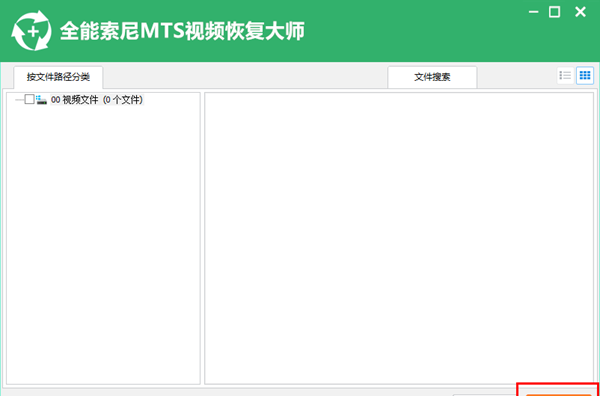Close the 全能索尼MTS视频恢复大师 window
600x396 pixels.
coord(580,12)
